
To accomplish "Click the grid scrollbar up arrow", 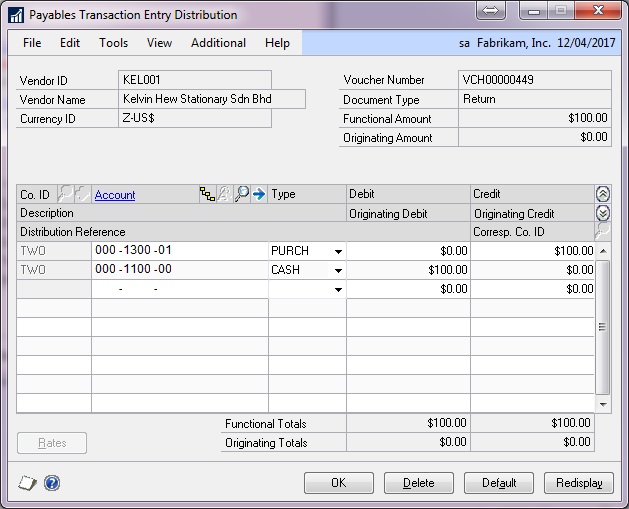I will pos(603,251).
